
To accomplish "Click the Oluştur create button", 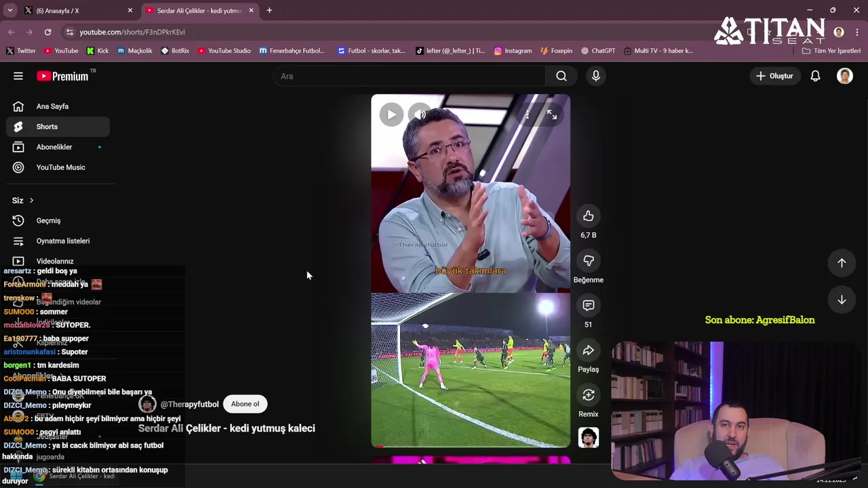I will pyautogui.click(x=774, y=76).
